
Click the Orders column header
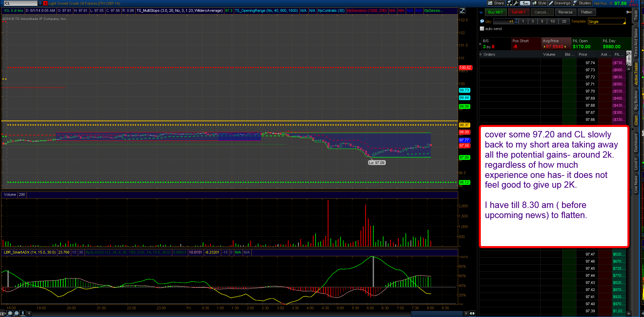click(510, 54)
